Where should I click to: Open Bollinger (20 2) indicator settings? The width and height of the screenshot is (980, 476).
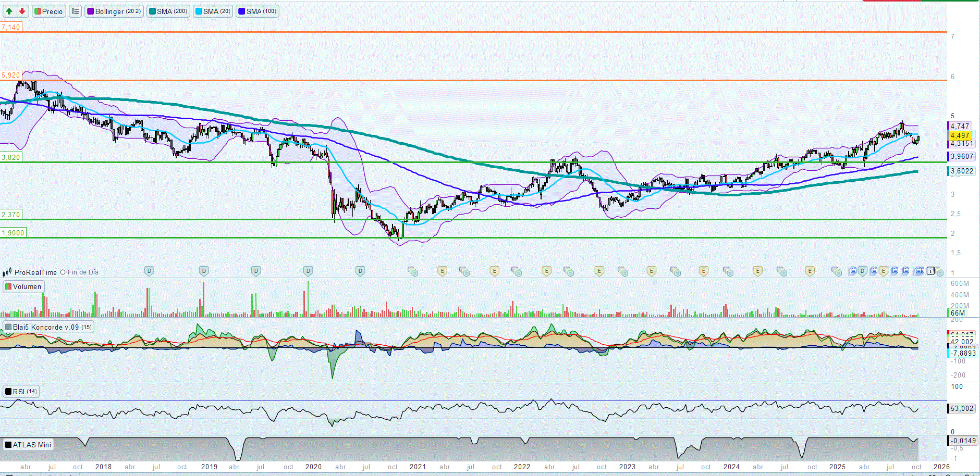114,11
